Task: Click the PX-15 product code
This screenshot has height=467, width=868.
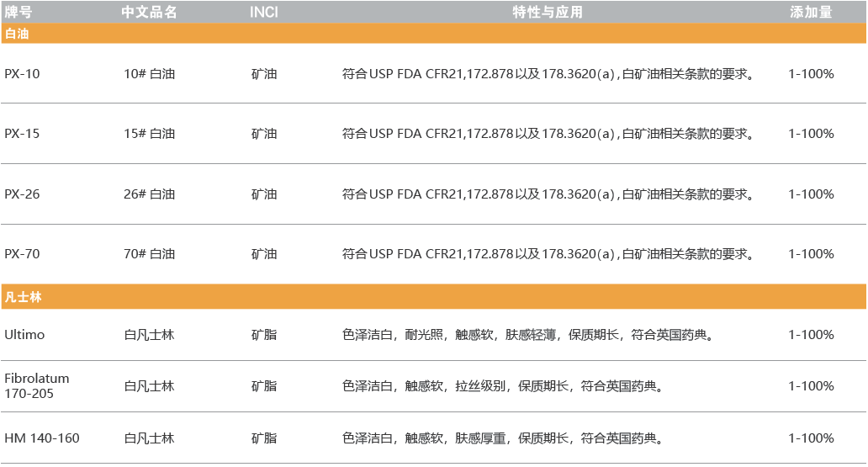Action: point(22,134)
